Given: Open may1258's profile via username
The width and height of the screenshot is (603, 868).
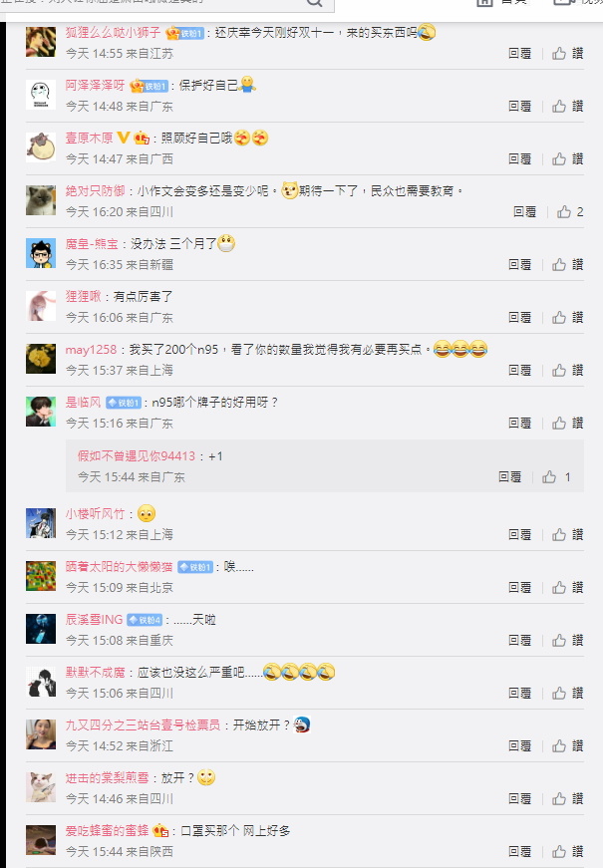Looking at the screenshot, I should pos(91,350).
